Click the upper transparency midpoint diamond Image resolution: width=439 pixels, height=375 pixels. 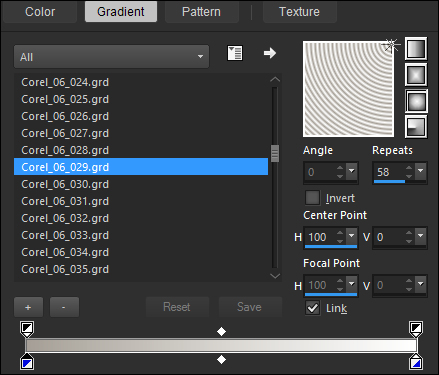click(x=221, y=332)
